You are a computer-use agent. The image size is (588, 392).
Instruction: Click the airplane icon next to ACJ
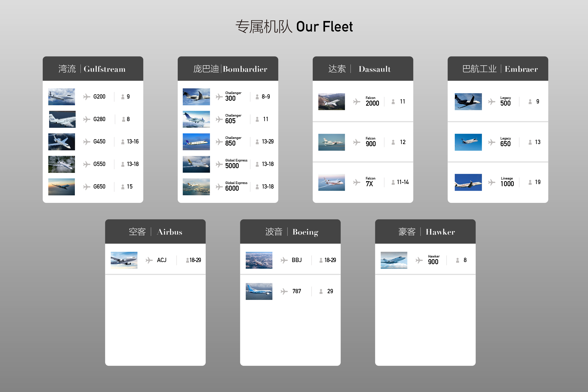pos(149,260)
